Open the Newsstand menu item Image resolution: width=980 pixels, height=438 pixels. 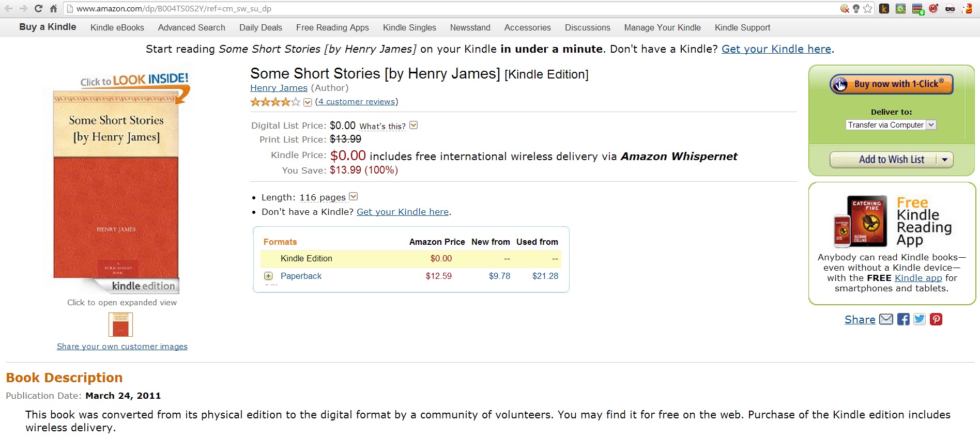tap(470, 27)
